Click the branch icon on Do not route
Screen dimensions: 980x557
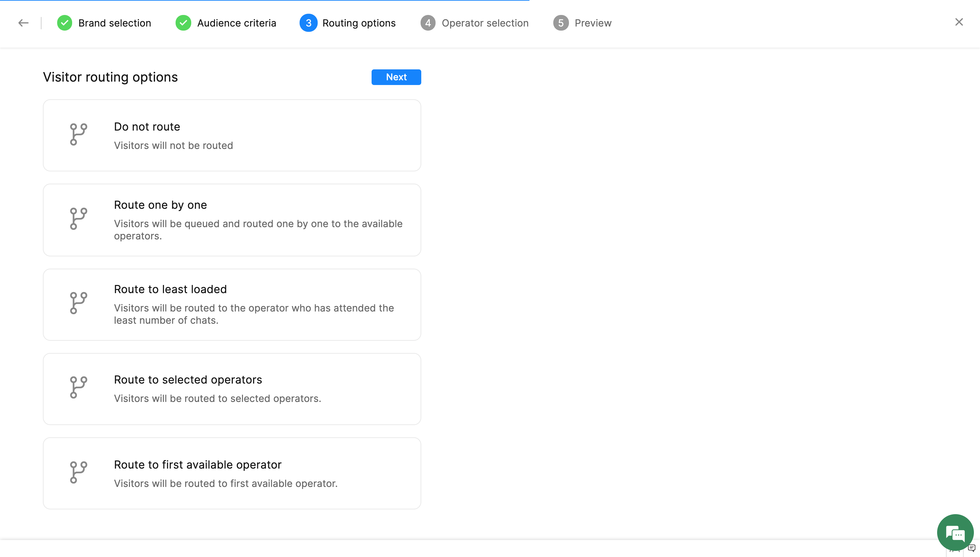pos(79,134)
